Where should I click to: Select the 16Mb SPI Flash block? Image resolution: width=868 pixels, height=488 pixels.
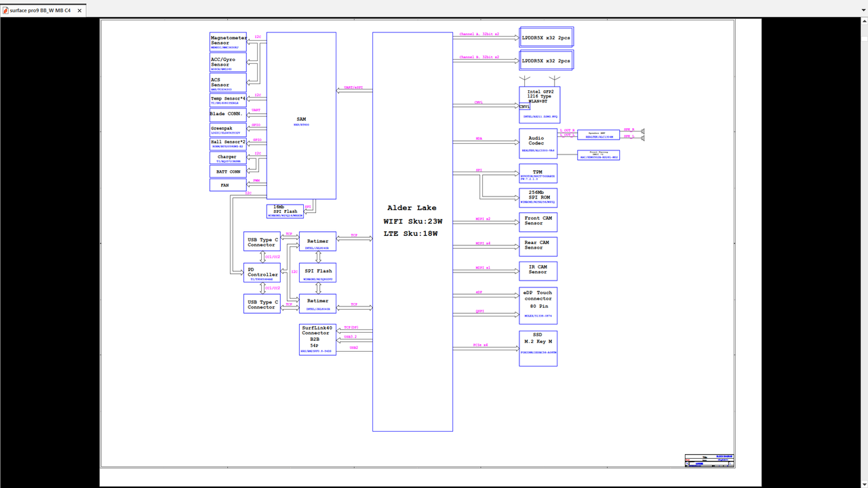[x=285, y=211]
